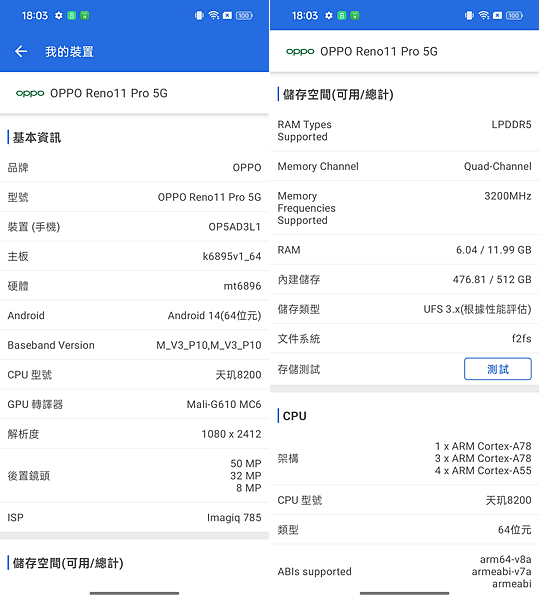Tap the 18:03 clock on the right screen
Viewport: 539px width, 600px height.
click(305, 16)
